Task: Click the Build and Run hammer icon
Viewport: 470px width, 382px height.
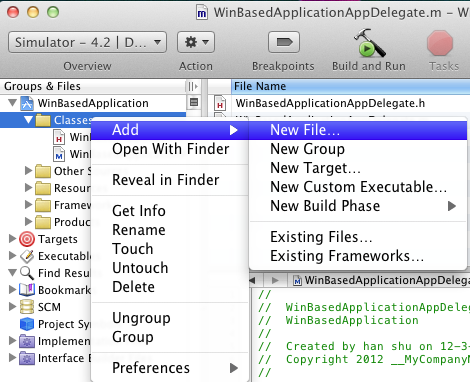Action: [369, 42]
